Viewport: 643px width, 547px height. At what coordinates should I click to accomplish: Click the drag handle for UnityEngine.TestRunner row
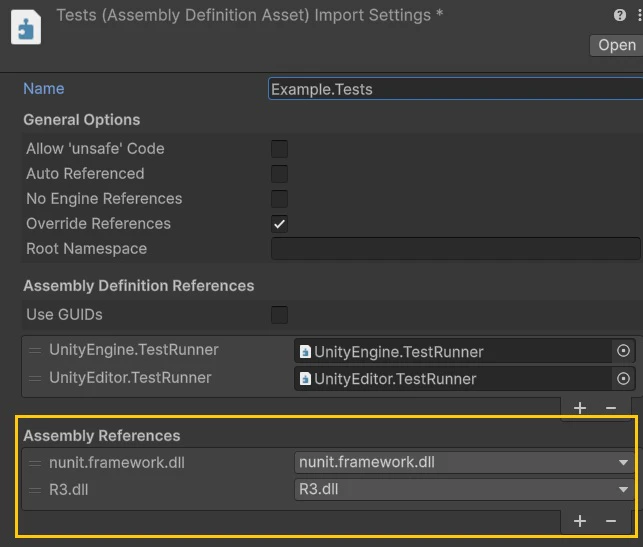click(35, 350)
